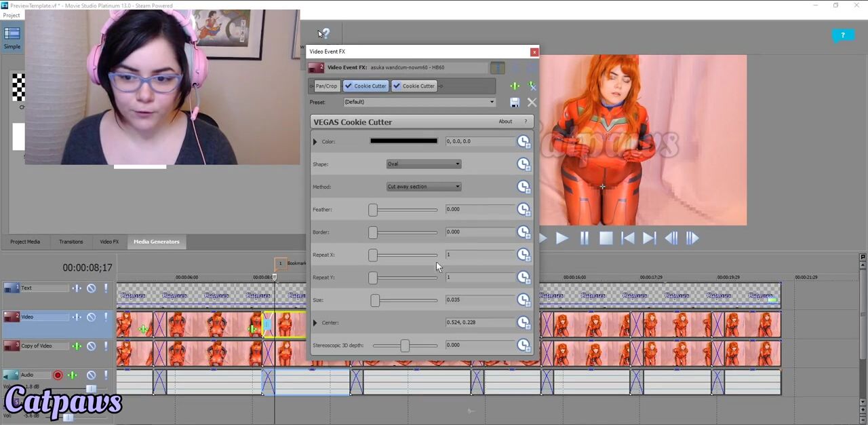The height and width of the screenshot is (425, 868).
Task: Disable the first Cookie Cutter effect checkbox
Action: click(349, 86)
